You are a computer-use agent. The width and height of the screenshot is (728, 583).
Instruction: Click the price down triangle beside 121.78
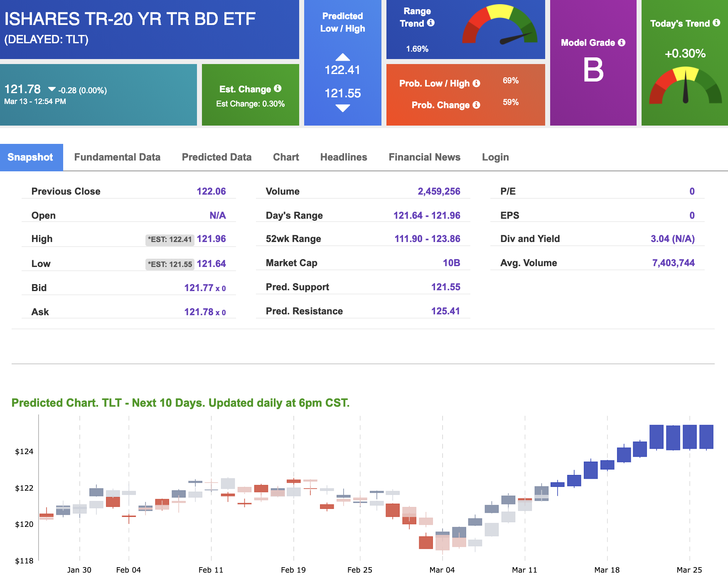[52, 89]
